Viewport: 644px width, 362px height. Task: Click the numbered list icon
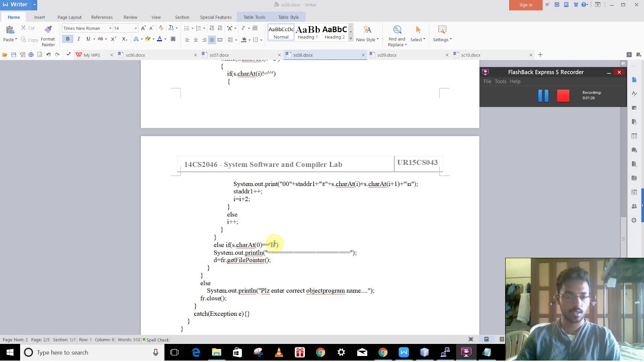tap(199, 28)
